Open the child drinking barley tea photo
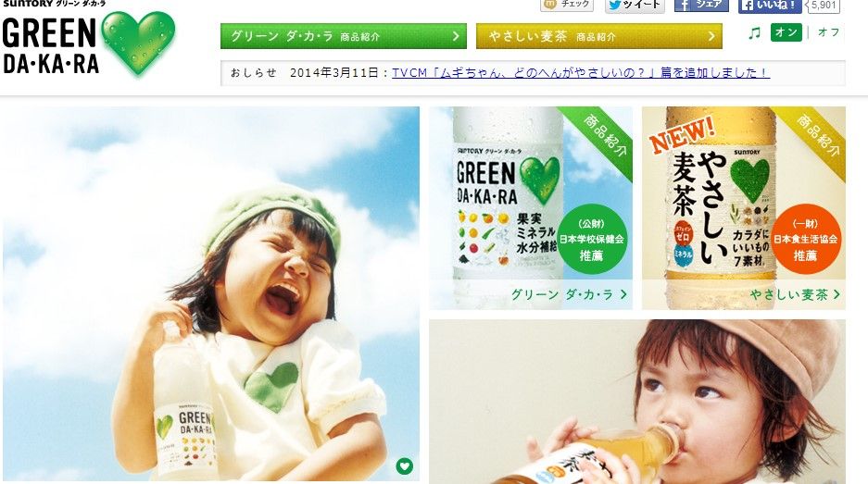The width and height of the screenshot is (868, 484). point(637,402)
